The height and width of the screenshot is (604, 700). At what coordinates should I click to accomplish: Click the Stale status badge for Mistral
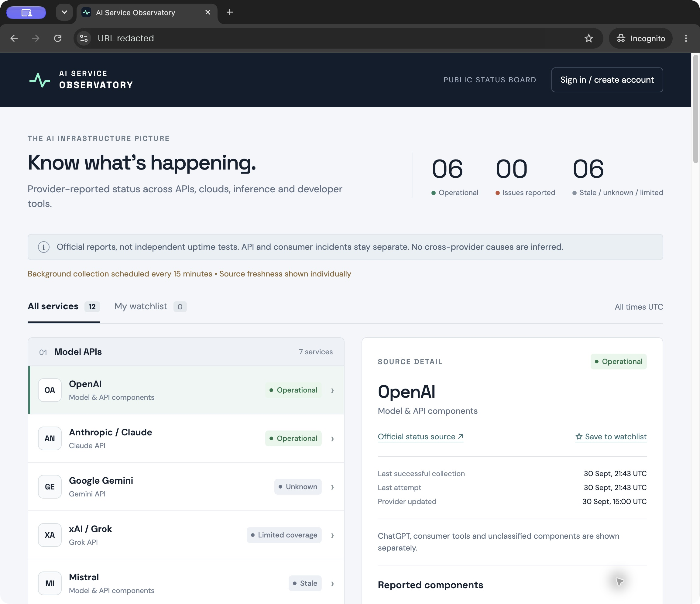[x=305, y=583]
